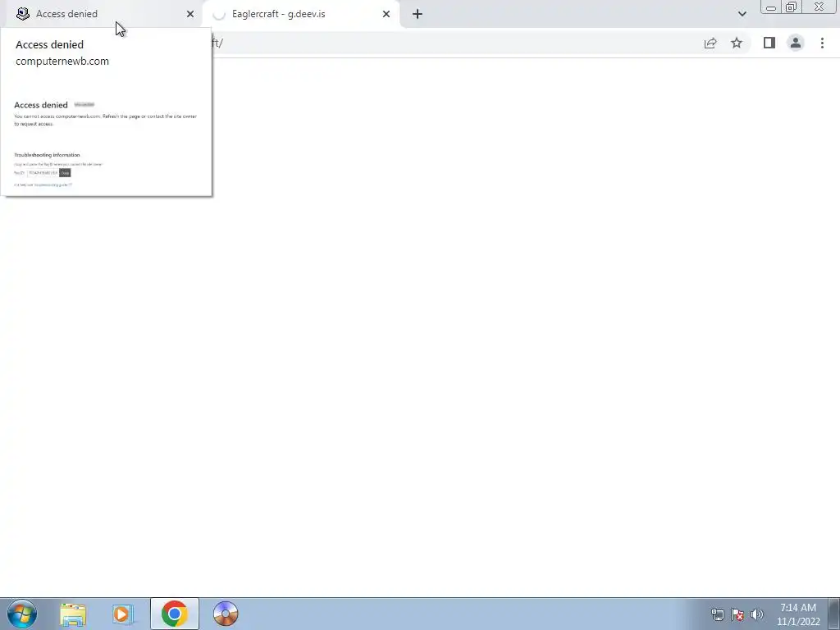This screenshot has width=840, height=630.
Task: Open Windows Explorer from the taskbar
Action: coord(73,614)
